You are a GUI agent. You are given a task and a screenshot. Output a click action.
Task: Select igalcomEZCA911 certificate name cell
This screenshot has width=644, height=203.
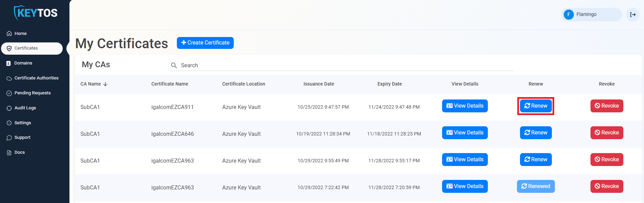coord(172,107)
